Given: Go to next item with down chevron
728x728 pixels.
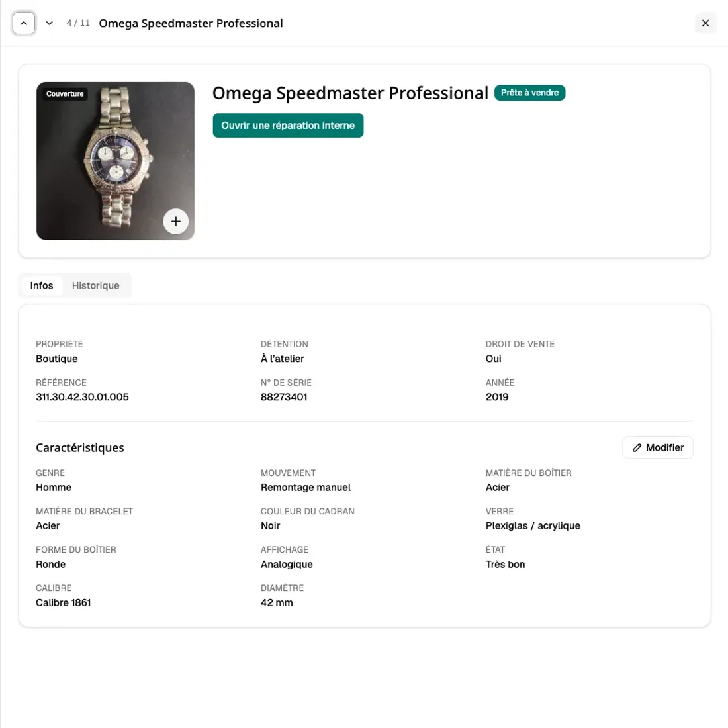Looking at the screenshot, I should pyautogui.click(x=49, y=23).
